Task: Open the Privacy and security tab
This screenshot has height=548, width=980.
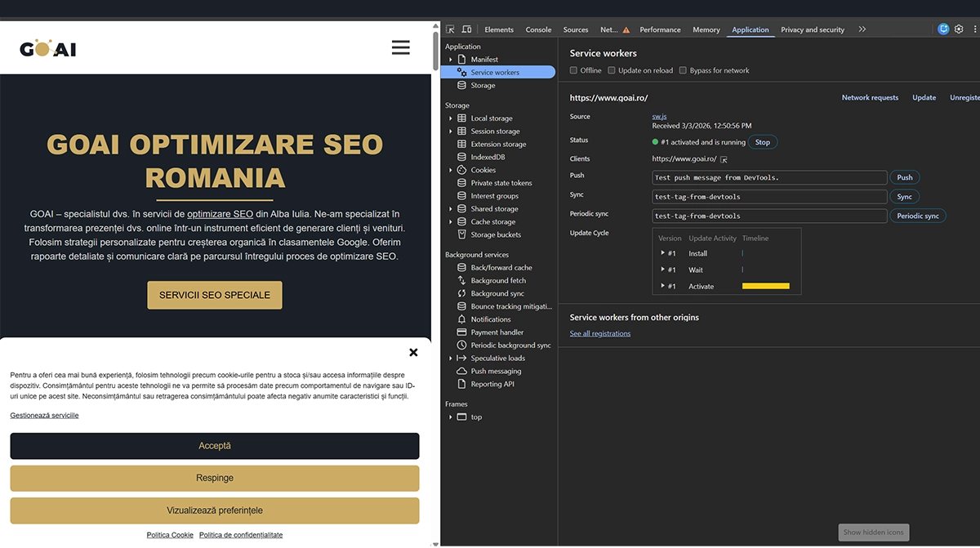Action: 813,29
